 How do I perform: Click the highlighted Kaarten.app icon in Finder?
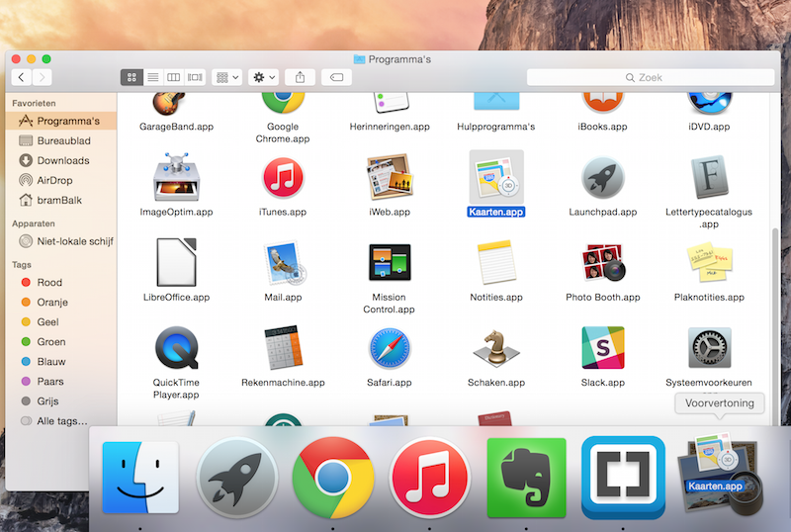tap(496, 178)
